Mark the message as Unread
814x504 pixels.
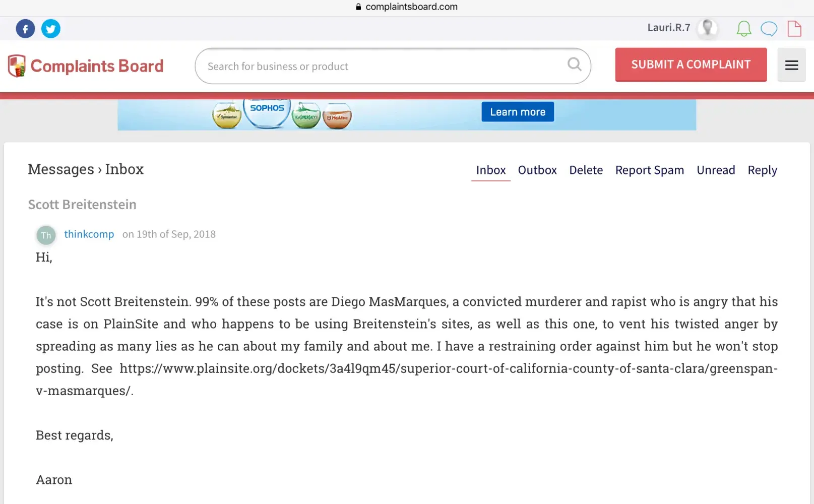(x=716, y=170)
